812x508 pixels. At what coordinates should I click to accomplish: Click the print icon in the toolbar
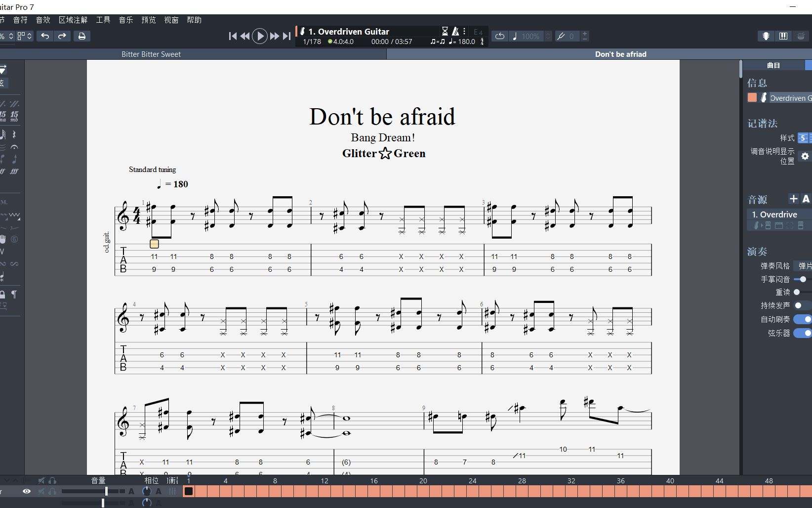[x=82, y=36]
